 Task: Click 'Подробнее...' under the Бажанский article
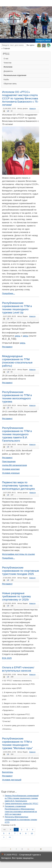(x=8, y=293)
